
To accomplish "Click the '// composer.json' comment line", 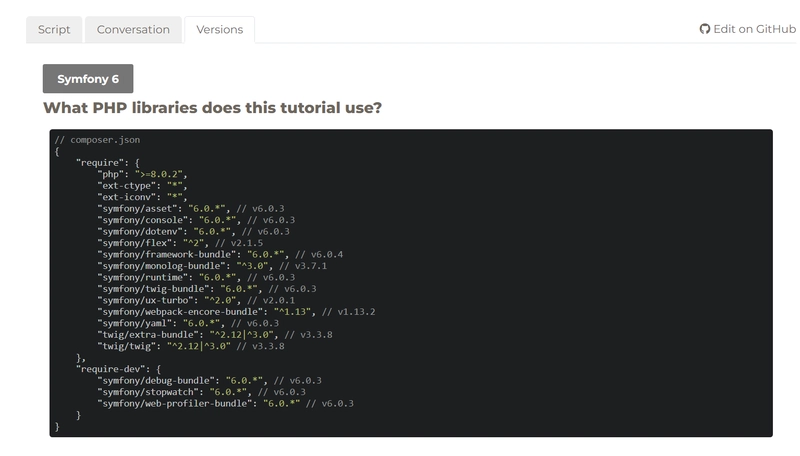I will (x=97, y=140).
